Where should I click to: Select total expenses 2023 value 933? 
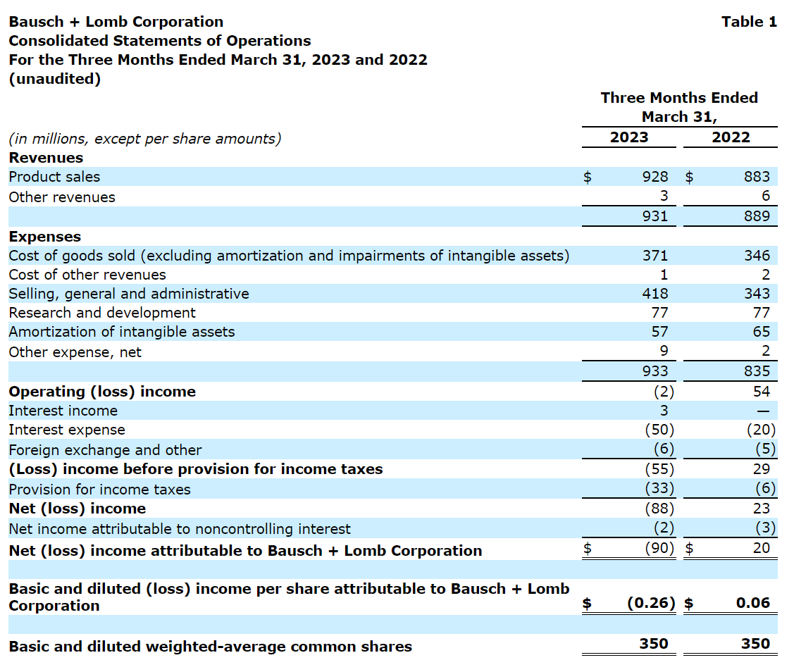pyautogui.click(x=655, y=371)
